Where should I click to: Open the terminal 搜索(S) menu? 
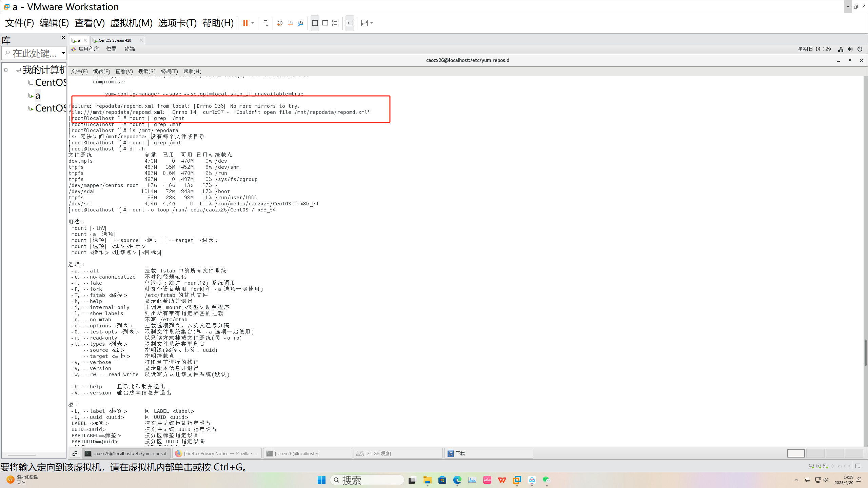[146, 71]
